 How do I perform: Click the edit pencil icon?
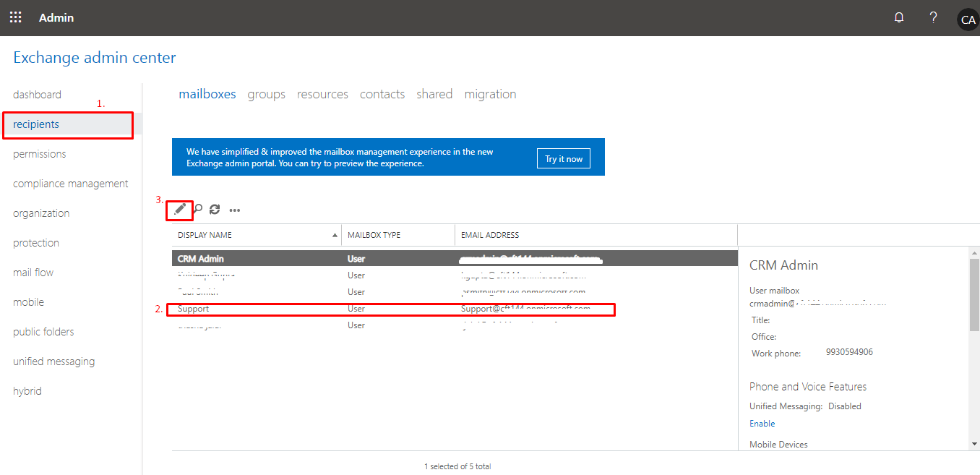pyautogui.click(x=180, y=210)
